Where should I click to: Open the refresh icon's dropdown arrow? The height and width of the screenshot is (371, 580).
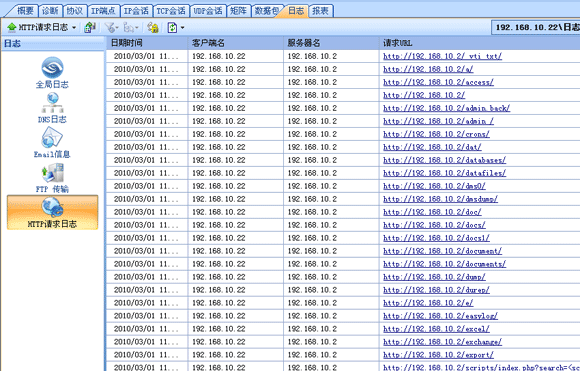182,28
